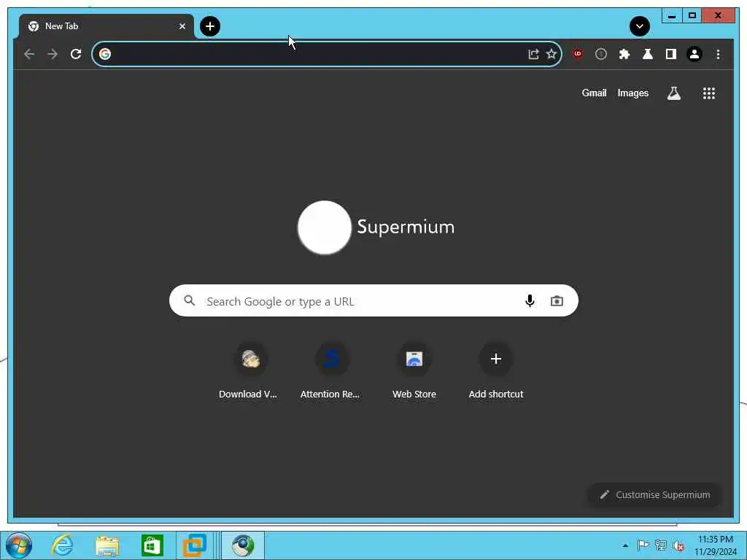Open the Extensions puzzle menu
Image resolution: width=747 pixels, height=560 pixels.
[624, 54]
